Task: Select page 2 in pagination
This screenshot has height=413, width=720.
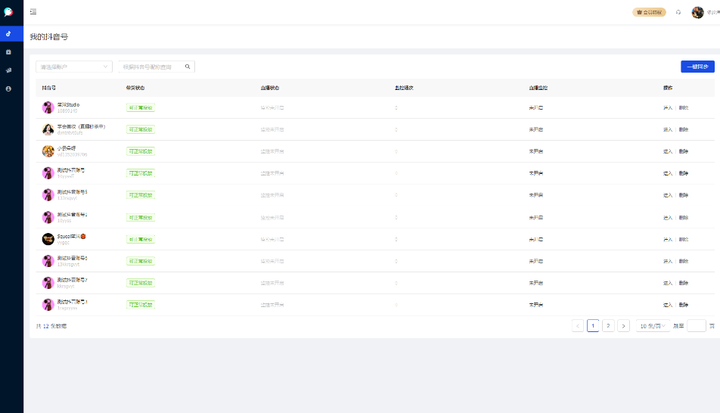Action: [x=608, y=326]
